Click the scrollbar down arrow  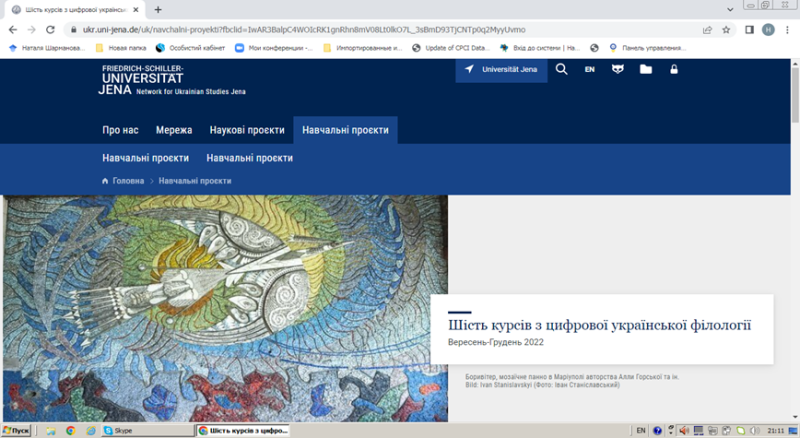tap(795, 417)
